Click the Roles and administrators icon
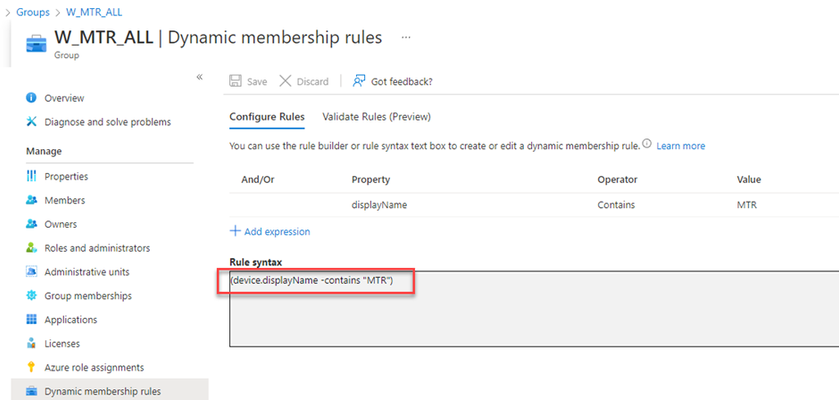The width and height of the screenshot is (839, 400). [x=32, y=248]
